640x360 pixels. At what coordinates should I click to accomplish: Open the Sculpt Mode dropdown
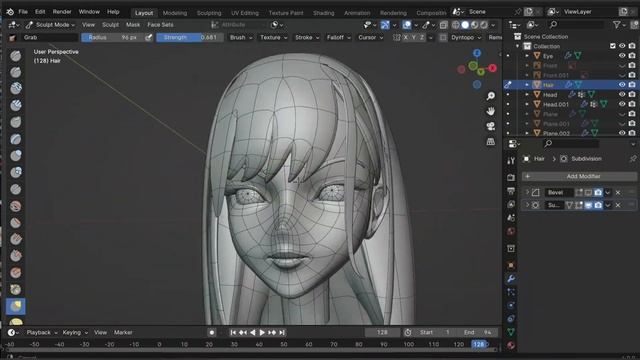pyautogui.click(x=50, y=25)
